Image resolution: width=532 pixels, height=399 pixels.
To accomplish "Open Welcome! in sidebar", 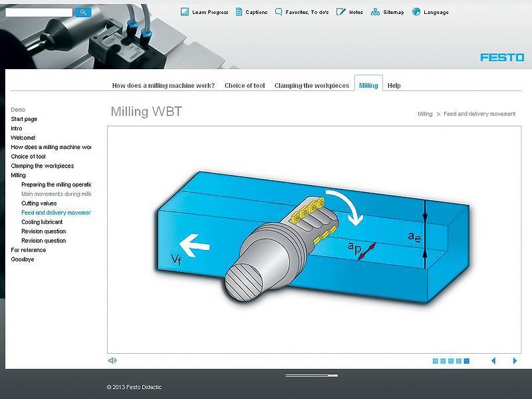I will 23,138.
